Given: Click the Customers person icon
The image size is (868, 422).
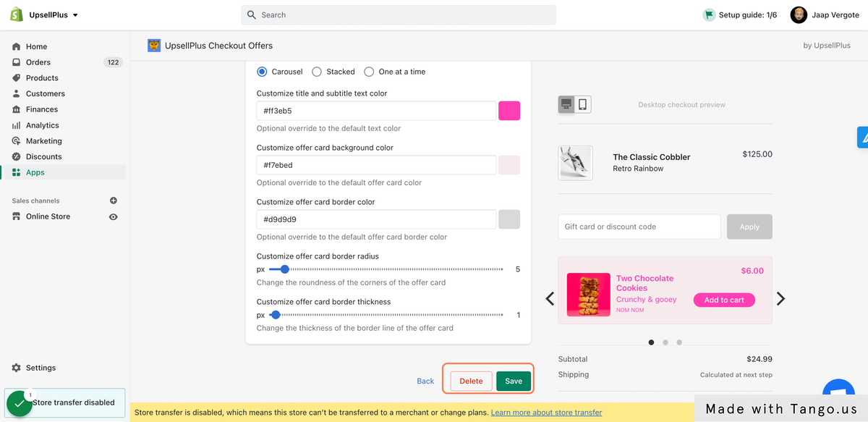Looking at the screenshot, I should 17,93.
